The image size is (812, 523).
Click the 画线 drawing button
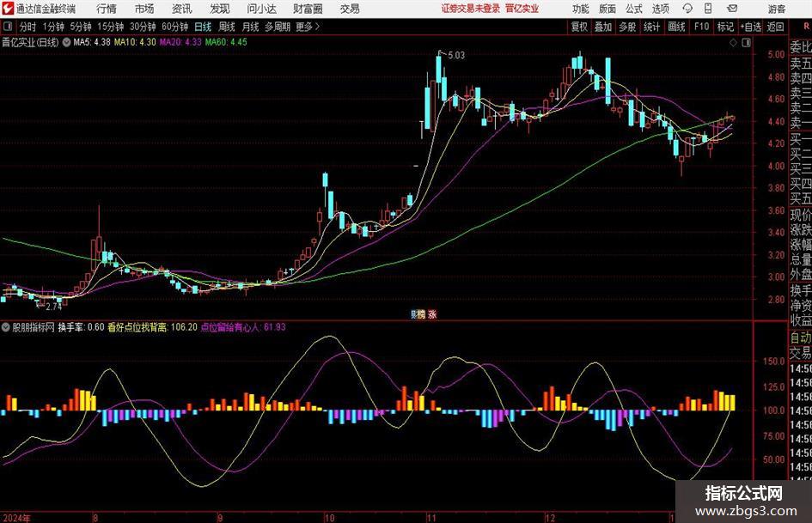click(677, 27)
